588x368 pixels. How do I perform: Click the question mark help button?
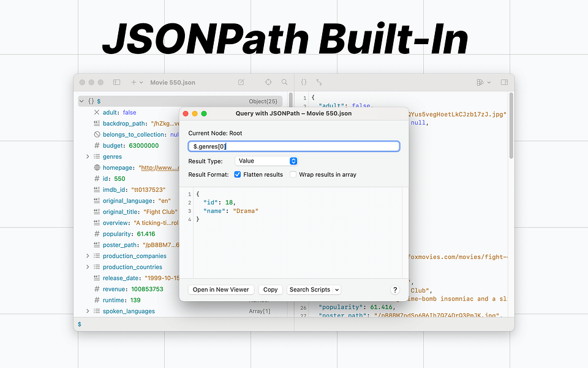click(395, 289)
